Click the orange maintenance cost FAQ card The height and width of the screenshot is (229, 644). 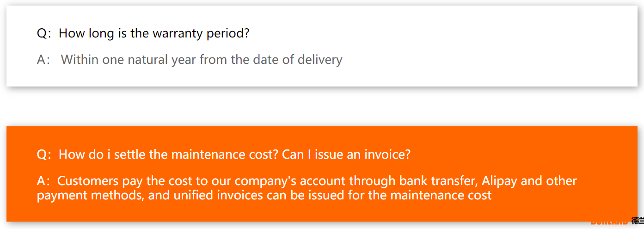coord(322,174)
